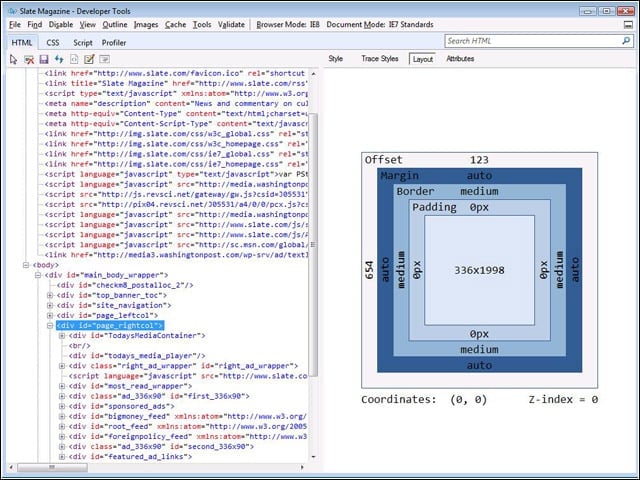
Task: Open Document Mode: IE7 Standards menu
Action: point(380,24)
